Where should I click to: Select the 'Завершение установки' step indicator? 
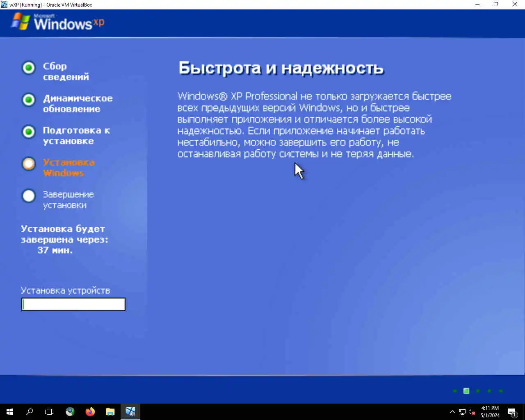click(x=29, y=196)
